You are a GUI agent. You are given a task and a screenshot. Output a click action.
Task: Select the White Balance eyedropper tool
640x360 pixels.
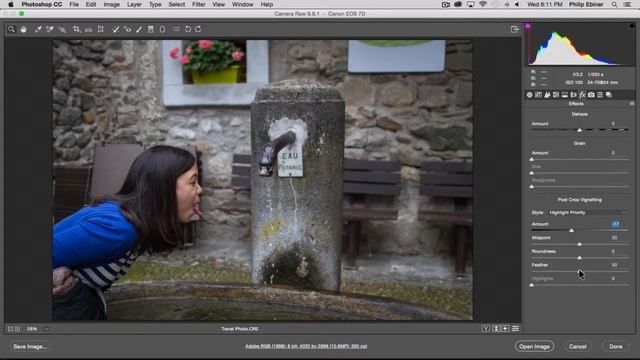(38, 29)
